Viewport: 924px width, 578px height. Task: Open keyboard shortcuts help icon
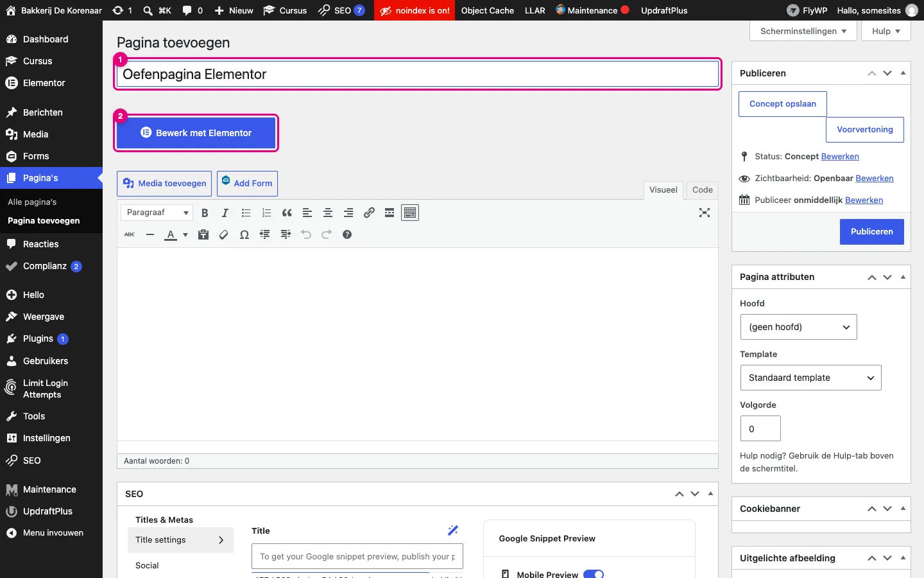pyautogui.click(x=347, y=234)
